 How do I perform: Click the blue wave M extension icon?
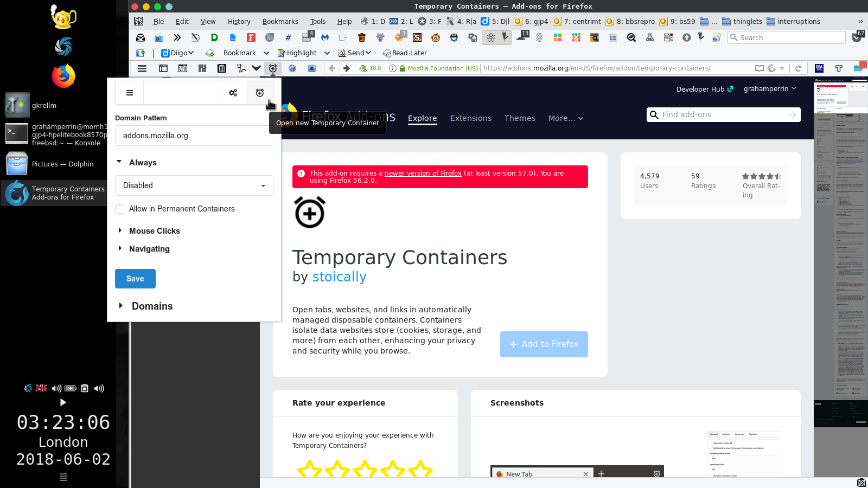pyautogui.click(x=325, y=37)
